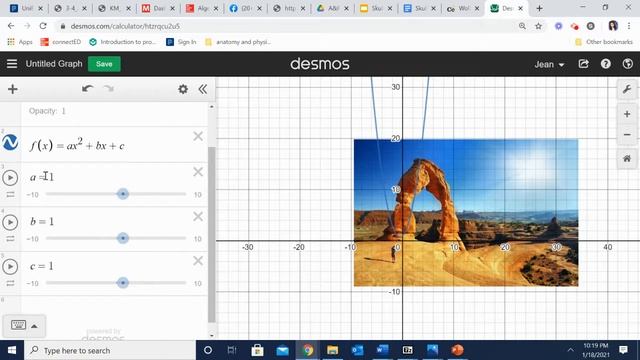Screen dimensions: 640x360
Task: Click the Save button
Action: 104,64
